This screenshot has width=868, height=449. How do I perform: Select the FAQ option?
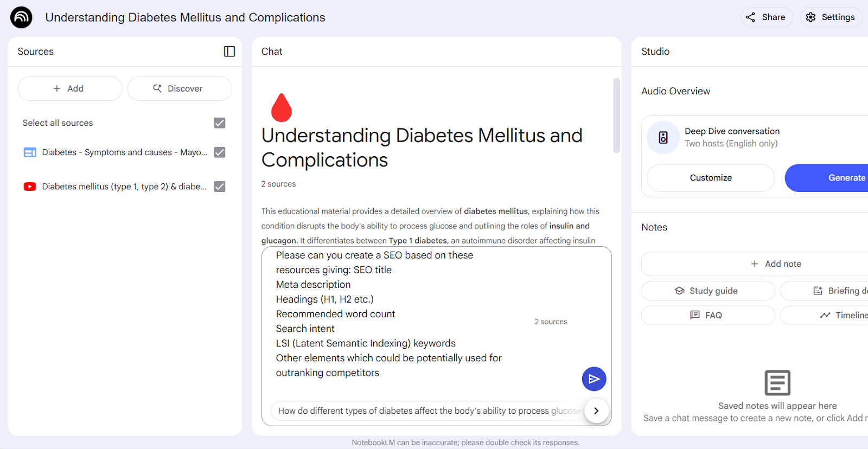[708, 315]
